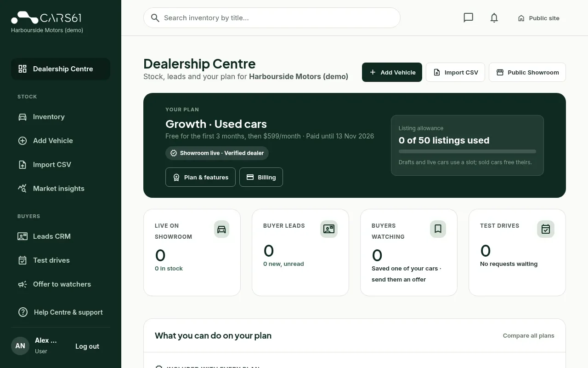Click Compare all plans link
The height and width of the screenshot is (368, 588).
point(528,336)
